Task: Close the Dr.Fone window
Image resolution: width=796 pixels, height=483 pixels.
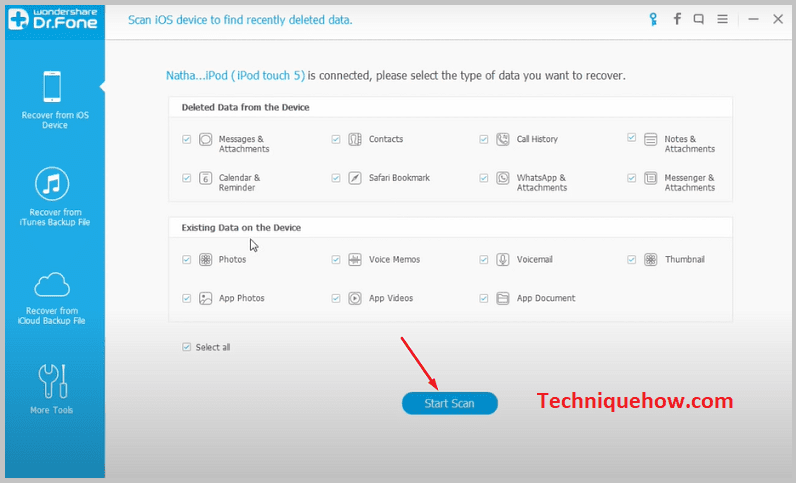Action: [778, 19]
